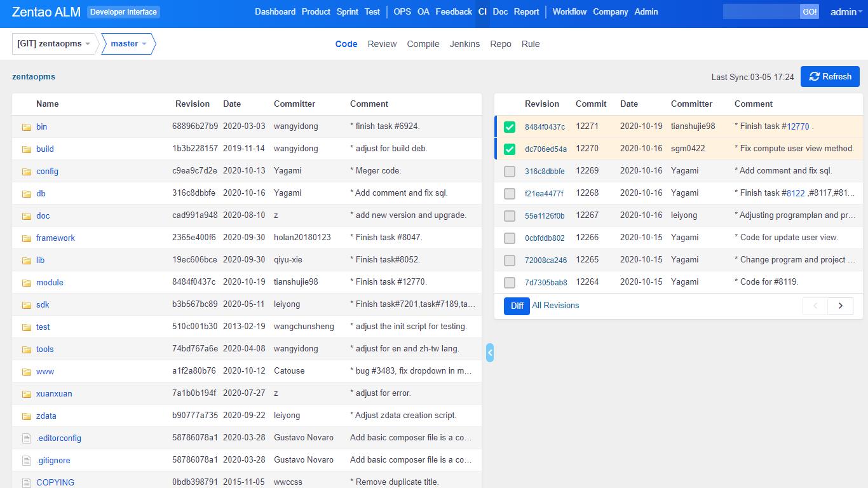Open the master branch dropdown

pos(128,44)
